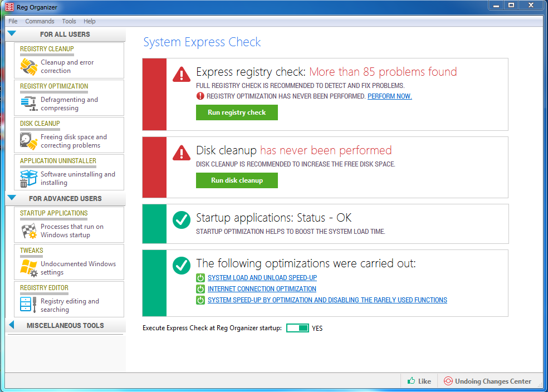
Task: Close the Reg Organizer window
Action: 531,5
